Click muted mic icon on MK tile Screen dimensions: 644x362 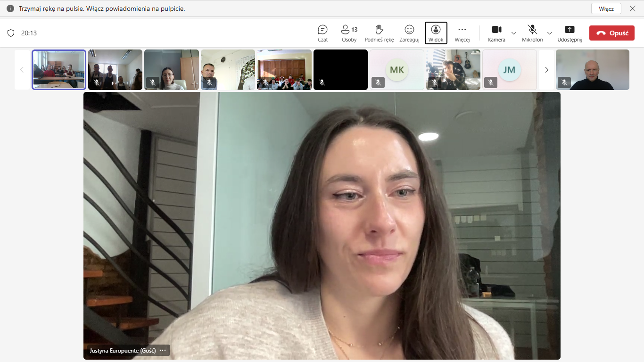378,82
